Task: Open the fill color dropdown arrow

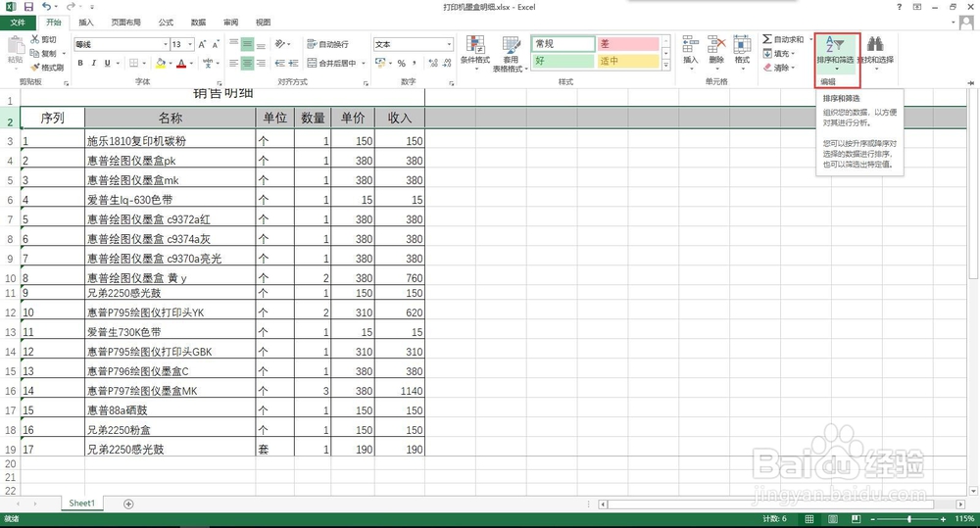Action: click(x=170, y=63)
